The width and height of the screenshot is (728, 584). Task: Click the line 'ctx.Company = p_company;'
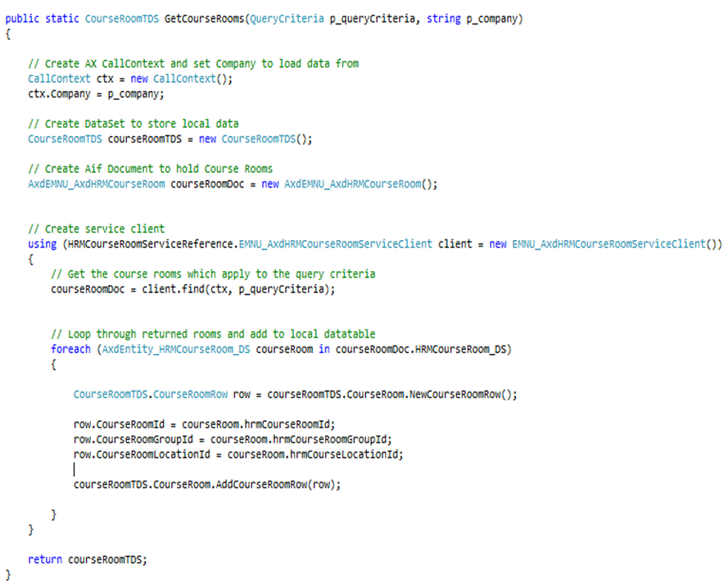point(96,94)
